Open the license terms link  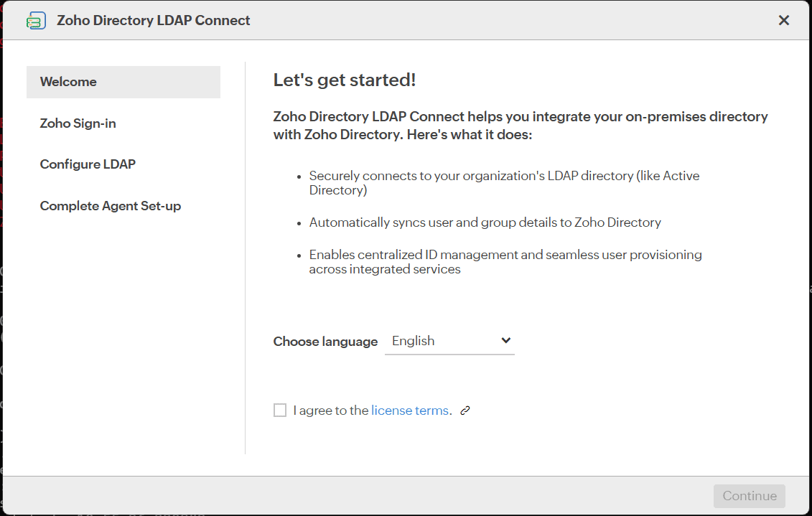tap(410, 411)
